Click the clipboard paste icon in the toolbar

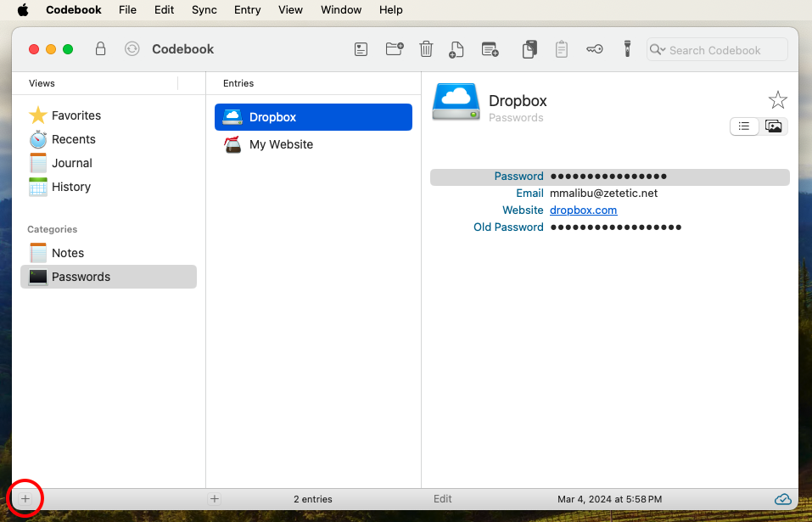point(562,49)
